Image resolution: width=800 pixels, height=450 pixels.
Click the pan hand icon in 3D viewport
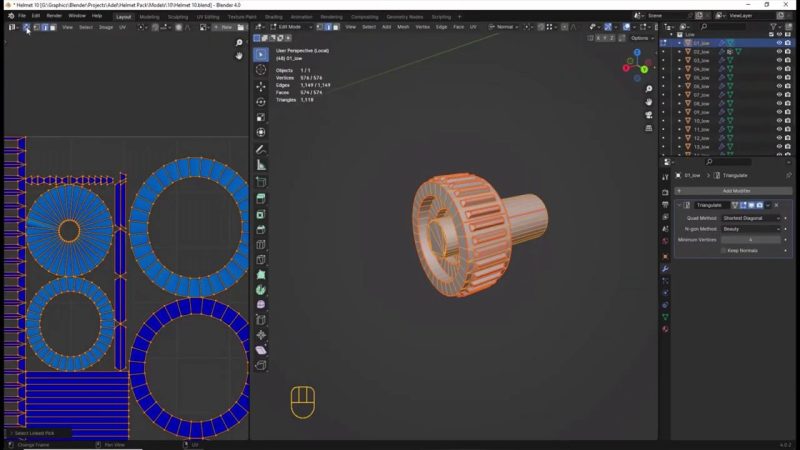tap(649, 102)
